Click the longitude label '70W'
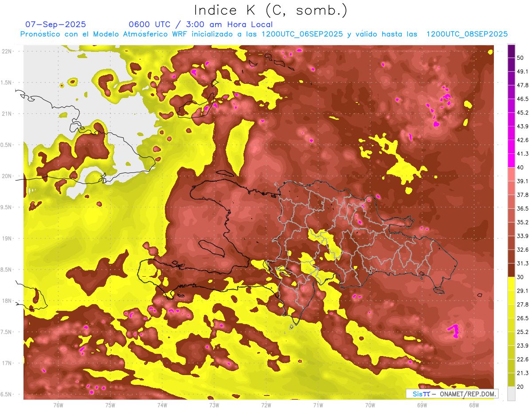This screenshot has width=532, height=411. pos(370,405)
